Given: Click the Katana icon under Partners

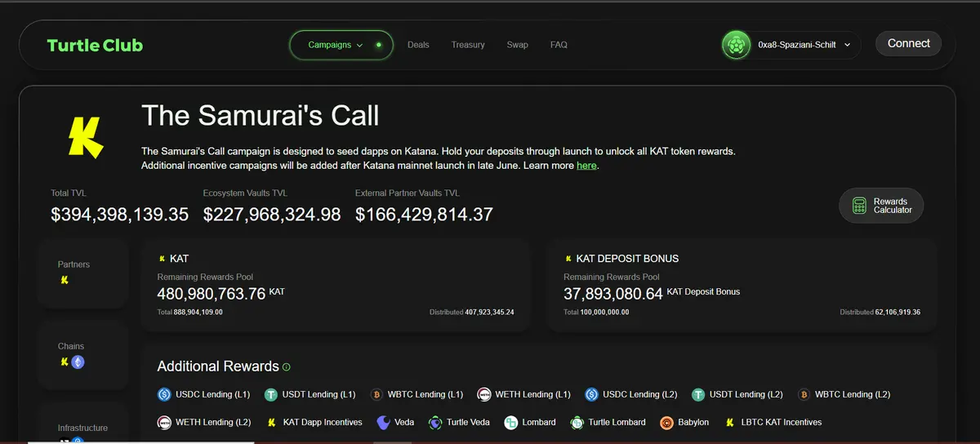Looking at the screenshot, I should pyautogui.click(x=65, y=280).
